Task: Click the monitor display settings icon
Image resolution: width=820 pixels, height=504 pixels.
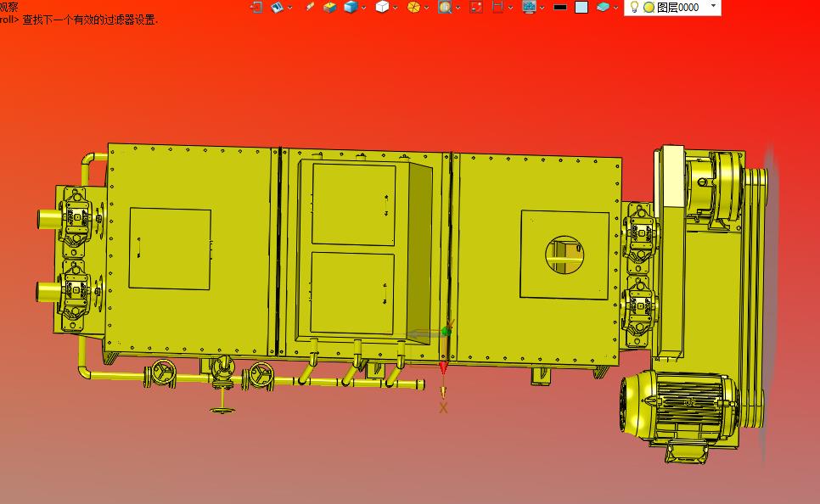Action: pyautogui.click(x=529, y=7)
